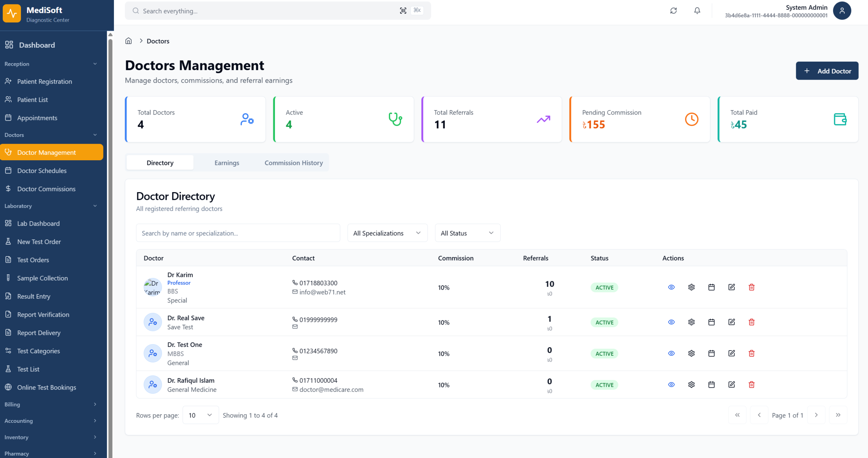Type in the doctor search field

tap(238, 233)
